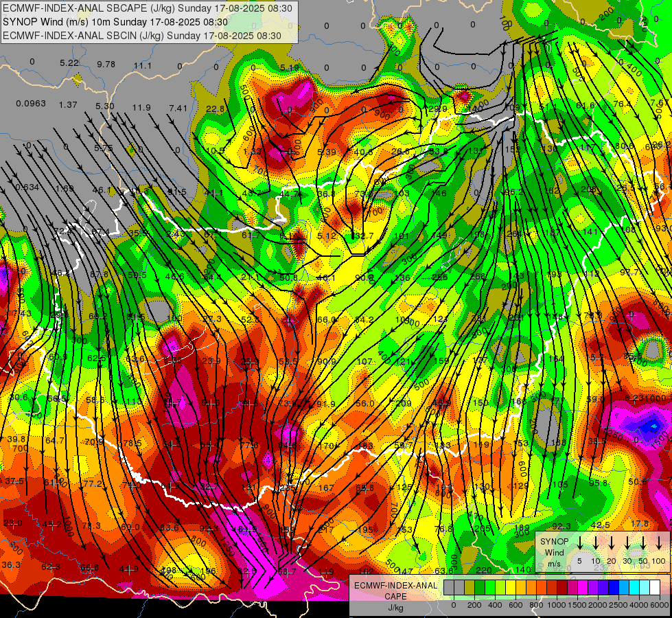Select the SBCAPE title line at top

[x=148, y=8]
